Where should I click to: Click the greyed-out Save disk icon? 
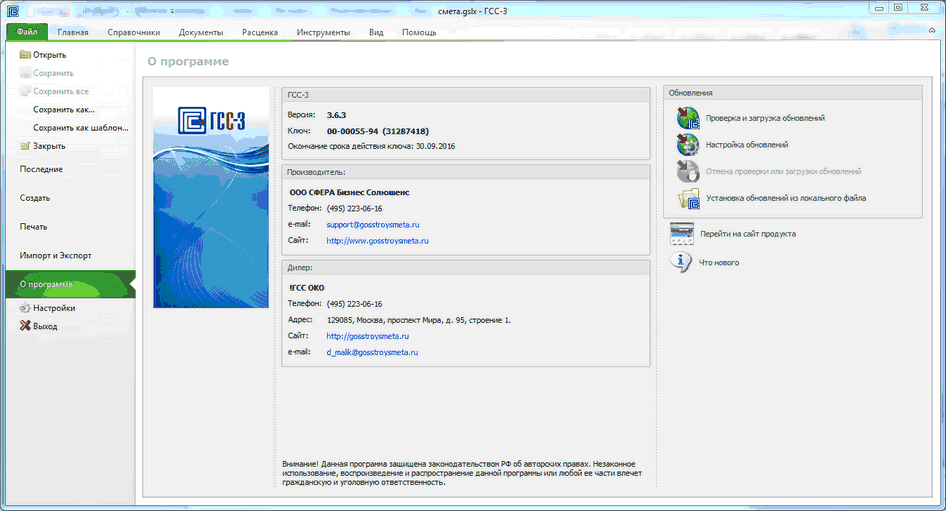[x=25, y=73]
